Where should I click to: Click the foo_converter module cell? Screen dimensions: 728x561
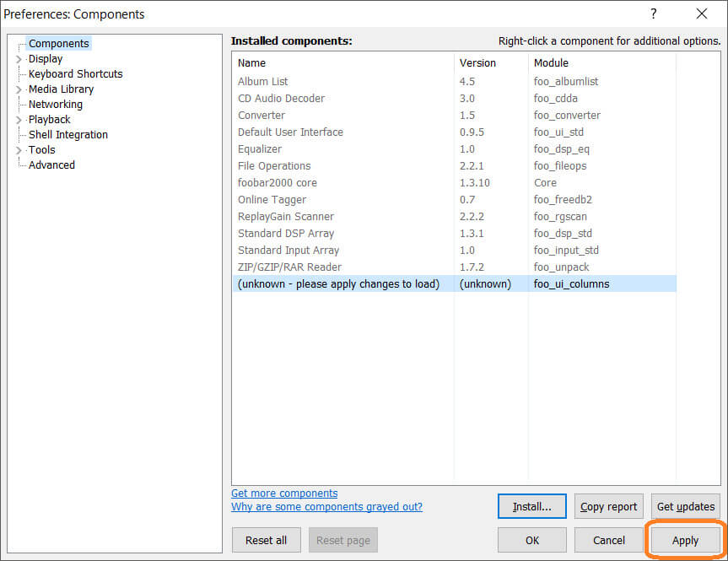coord(567,116)
